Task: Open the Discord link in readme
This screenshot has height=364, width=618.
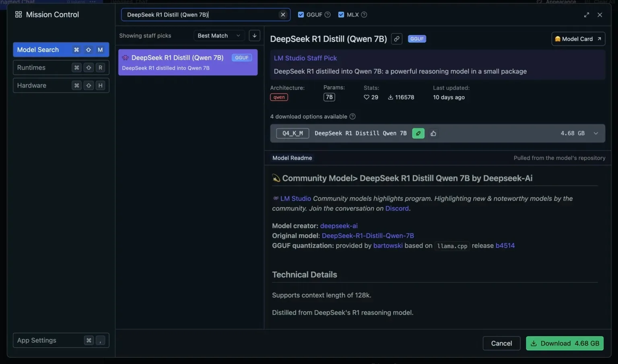Action: [x=397, y=208]
